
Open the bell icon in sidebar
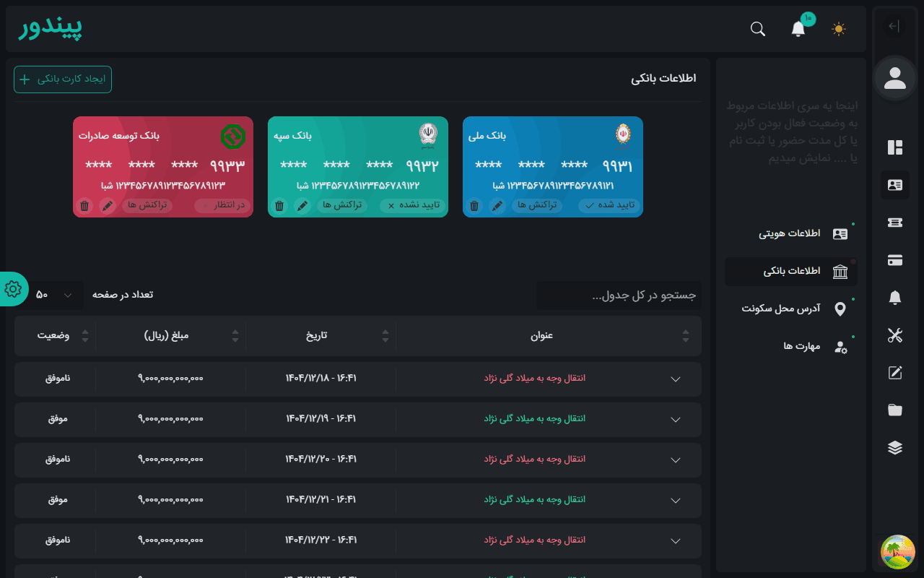click(895, 298)
